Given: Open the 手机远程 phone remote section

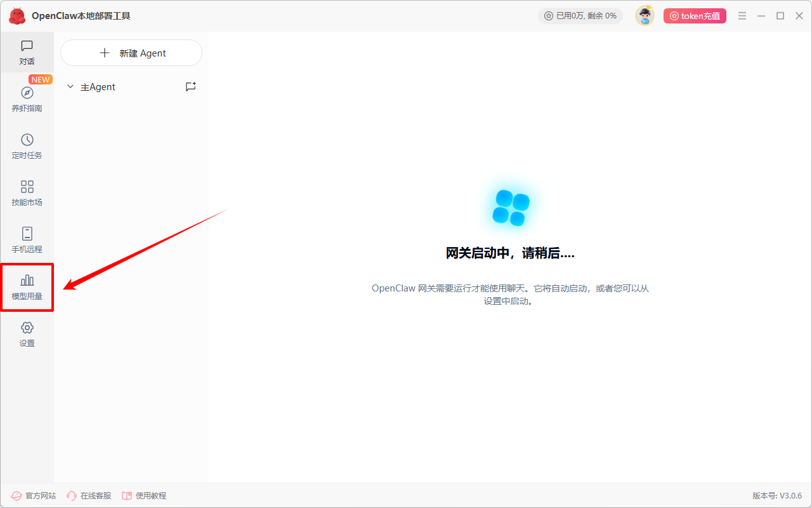Looking at the screenshot, I should pos(27,240).
